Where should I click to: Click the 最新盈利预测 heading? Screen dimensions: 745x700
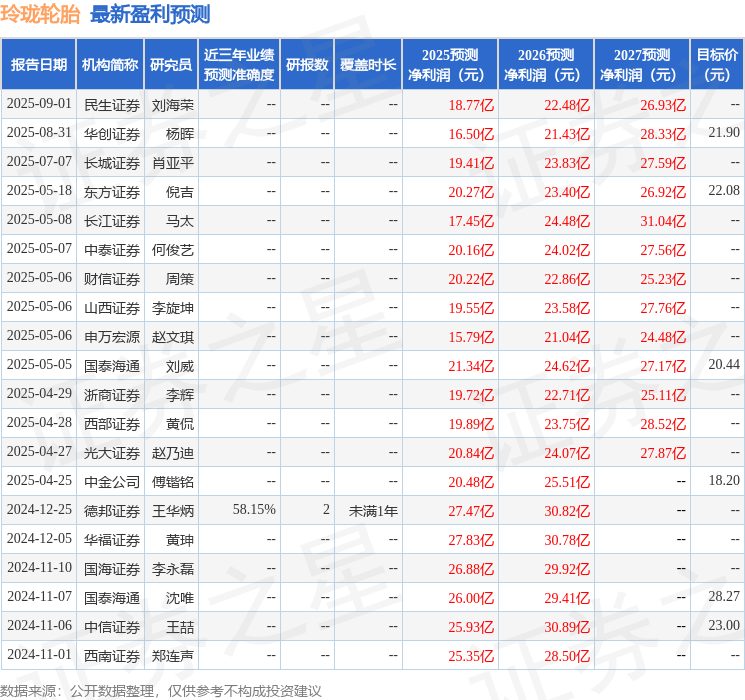150,15
